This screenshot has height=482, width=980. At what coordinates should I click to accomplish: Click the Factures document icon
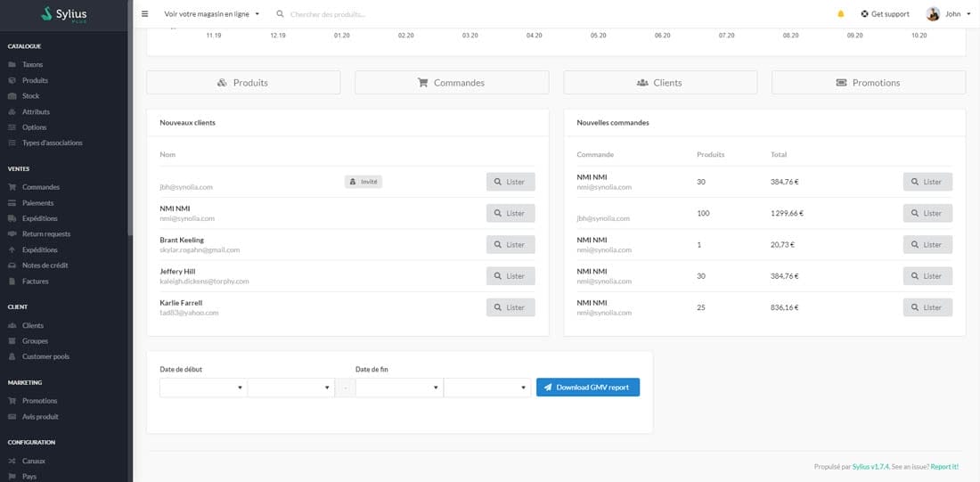pos(12,282)
